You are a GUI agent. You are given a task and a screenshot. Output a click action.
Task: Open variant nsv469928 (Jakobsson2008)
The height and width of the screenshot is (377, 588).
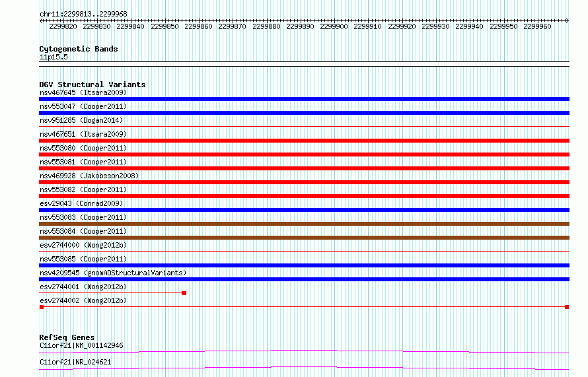(89, 176)
